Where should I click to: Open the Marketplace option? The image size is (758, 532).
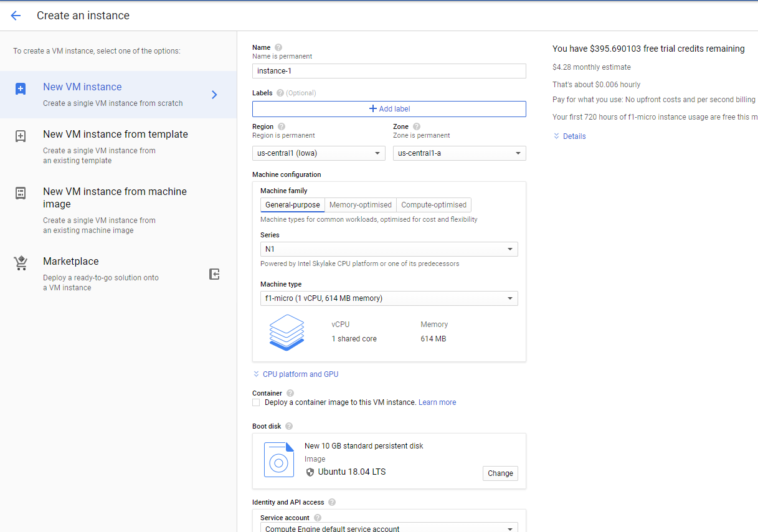(118, 274)
